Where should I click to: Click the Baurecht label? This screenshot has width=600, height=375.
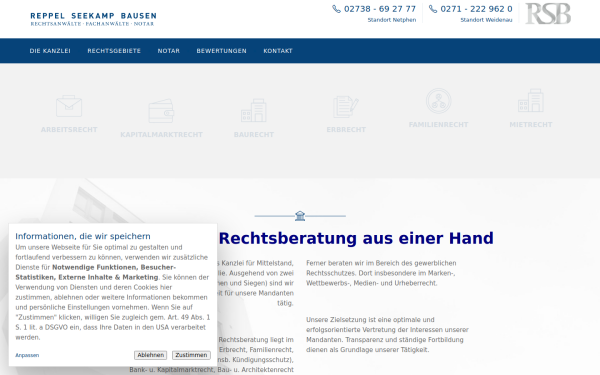[x=254, y=135]
